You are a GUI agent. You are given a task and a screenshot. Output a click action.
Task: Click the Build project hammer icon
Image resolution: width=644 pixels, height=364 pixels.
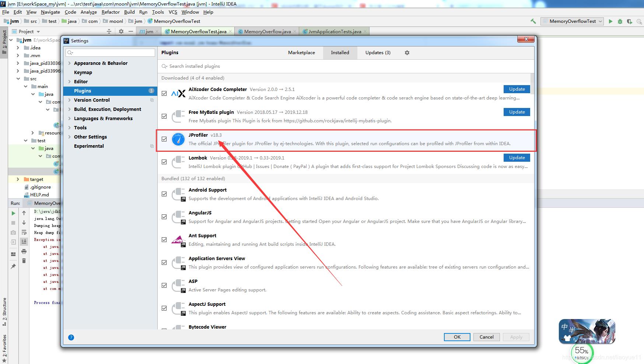[x=533, y=21]
